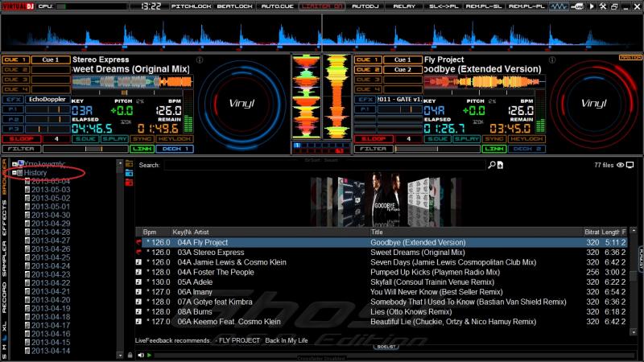644x362 pixels.
Task: Select Goodbye cover art thumbnail
Action: click(386, 199)
